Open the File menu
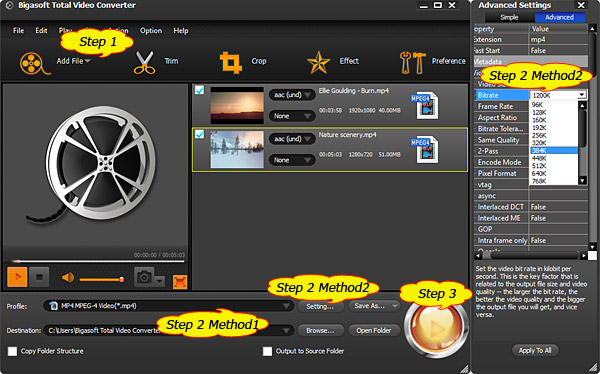 tap(18, 31)
